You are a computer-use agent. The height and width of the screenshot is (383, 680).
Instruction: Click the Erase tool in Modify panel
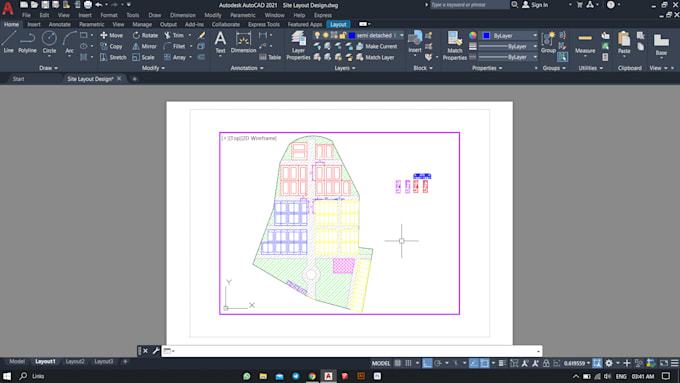click(x=201, y=35)
